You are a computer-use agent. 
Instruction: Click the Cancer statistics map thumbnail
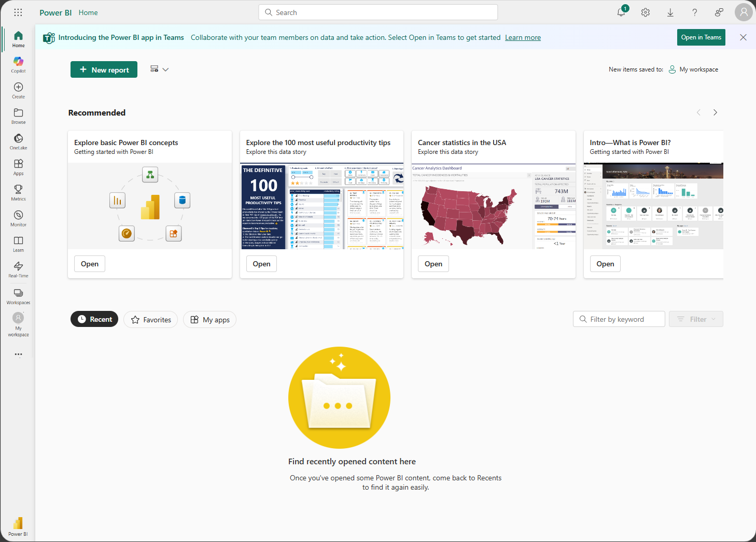point(494,206)
